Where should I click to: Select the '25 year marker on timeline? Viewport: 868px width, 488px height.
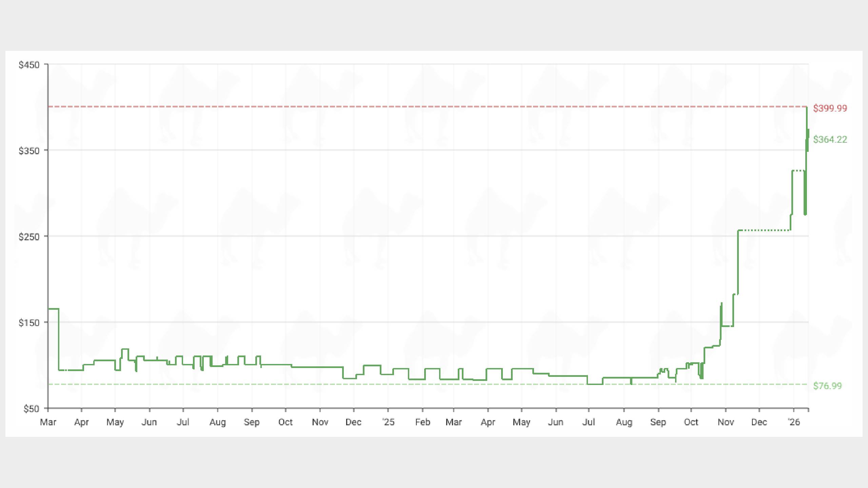coord(388,422)
